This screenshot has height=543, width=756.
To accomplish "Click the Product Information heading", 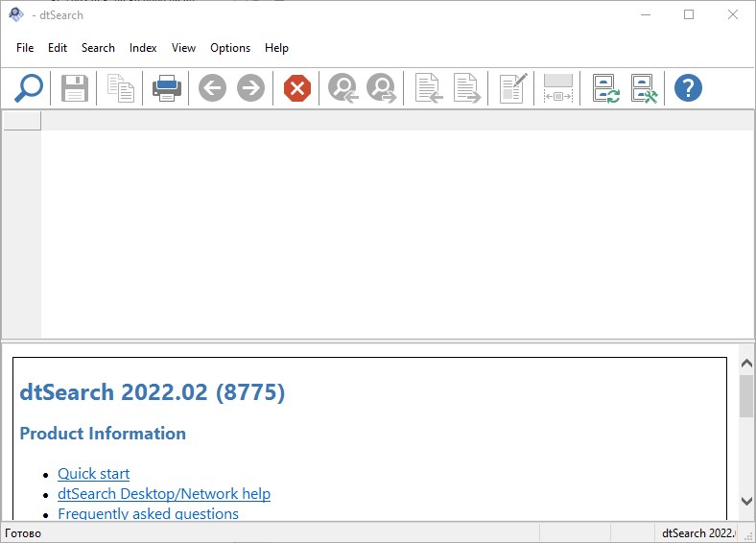I will pos(103,433).
